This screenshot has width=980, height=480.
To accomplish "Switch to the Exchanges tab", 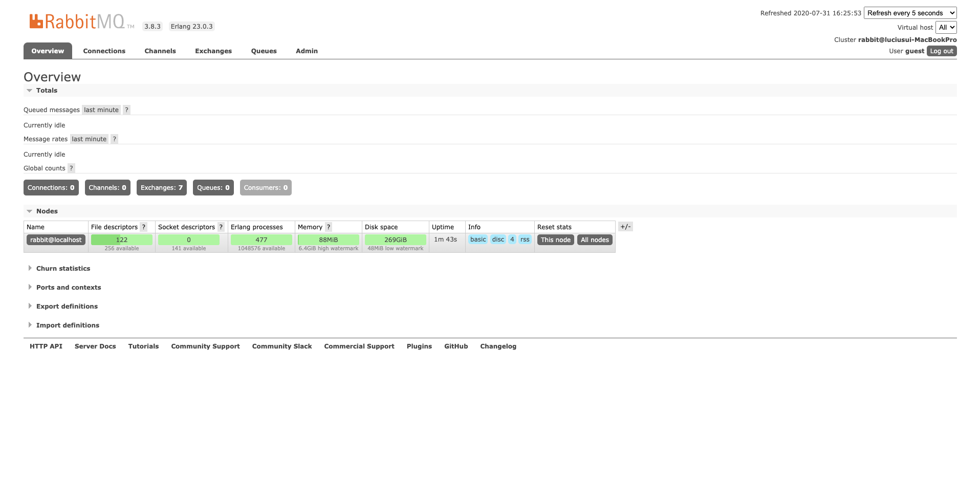I will click(213, 51).
